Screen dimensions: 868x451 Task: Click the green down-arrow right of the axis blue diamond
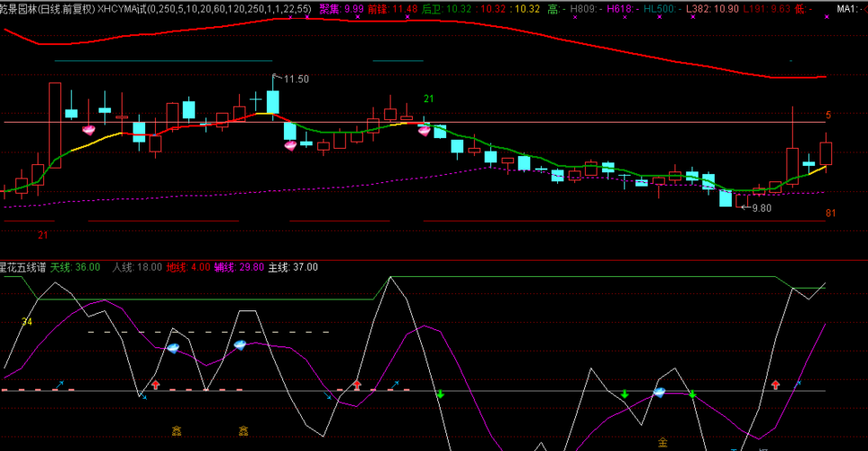692,394
